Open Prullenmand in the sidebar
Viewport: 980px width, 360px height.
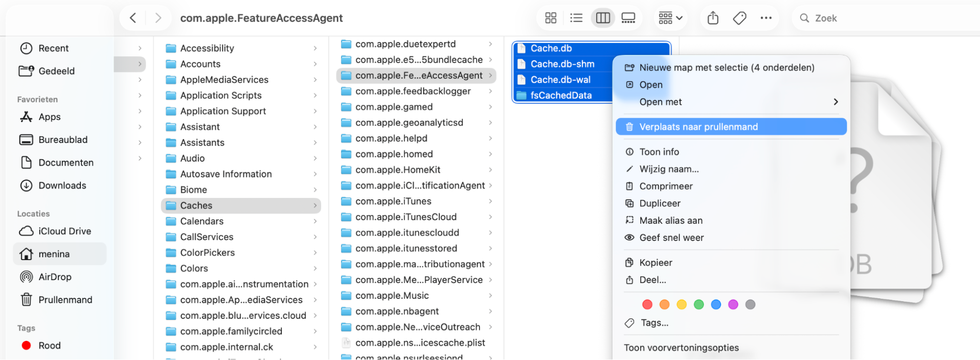tap(65, 300)
